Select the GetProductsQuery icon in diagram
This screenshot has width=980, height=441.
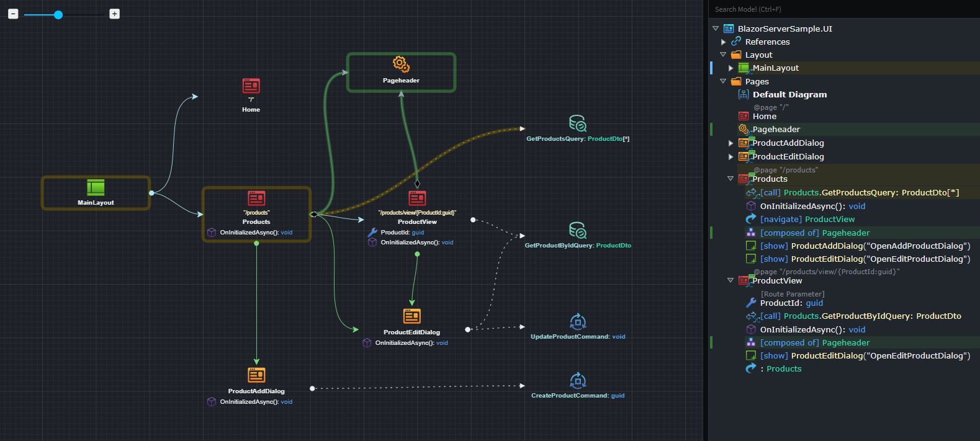[x=578, y=123]
